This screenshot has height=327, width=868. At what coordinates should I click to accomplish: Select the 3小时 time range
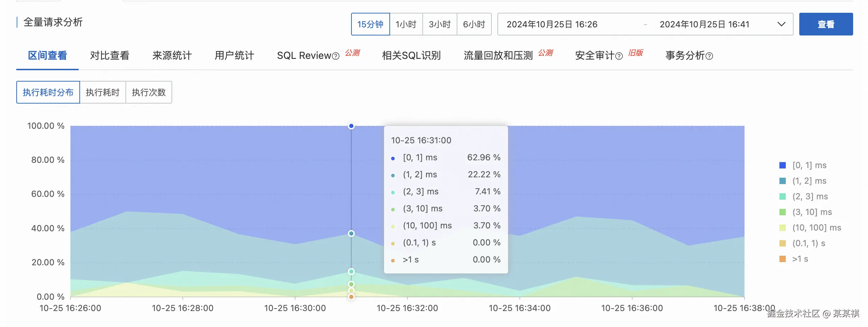(x=440, y=24)
